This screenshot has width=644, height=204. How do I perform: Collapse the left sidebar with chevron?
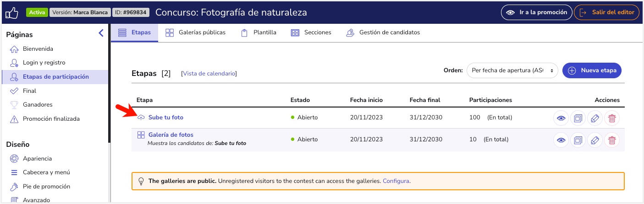(101, 33)
